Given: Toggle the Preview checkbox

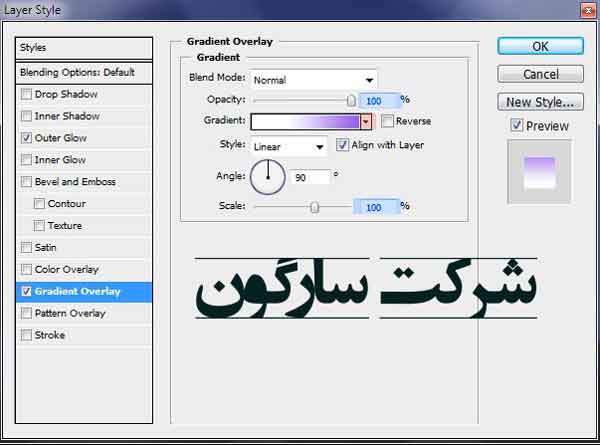Looking at the screenshot, I should (x=516, y=126).
